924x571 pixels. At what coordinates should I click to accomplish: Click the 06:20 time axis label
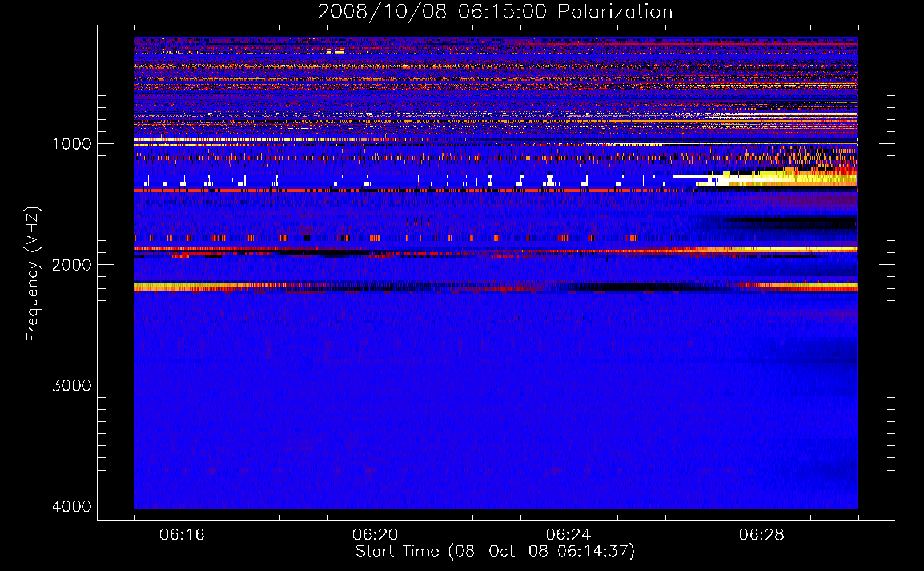coord(375,535)
